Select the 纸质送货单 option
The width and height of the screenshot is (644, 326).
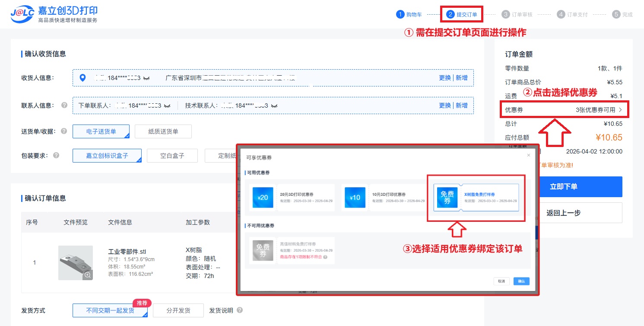click(163, 131)
